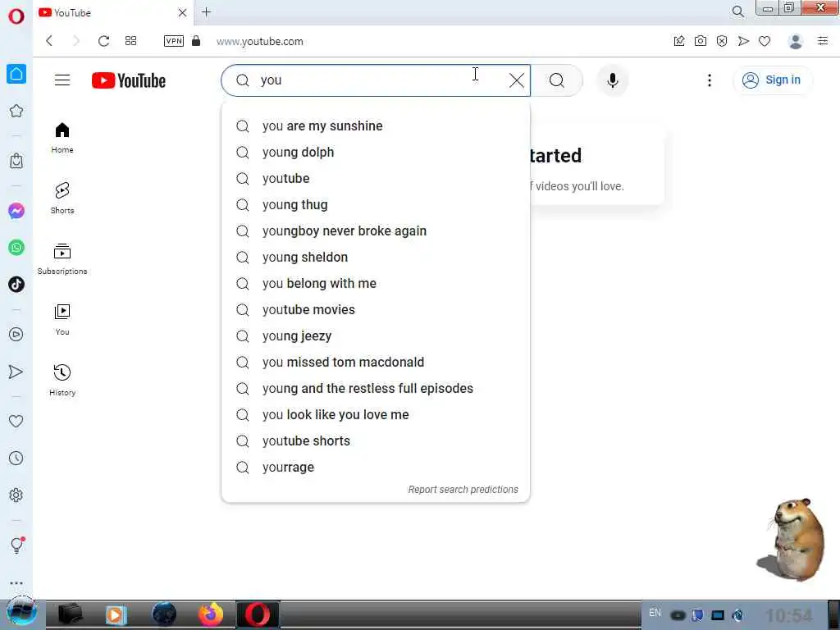Open Opera bookmarks star icon
The image size is (840, 630).
[x=16, y=111]
